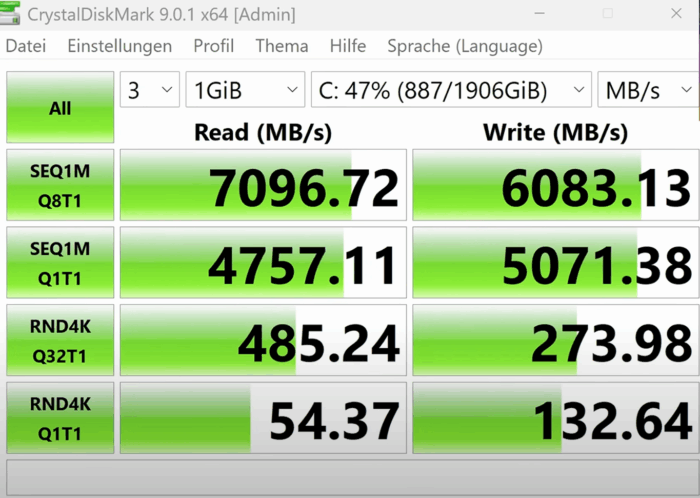Start the SEQ1M Q8T1 benchmark test
Image resolution: width=700 pixels, height=498 pixels.
[60, 185]
